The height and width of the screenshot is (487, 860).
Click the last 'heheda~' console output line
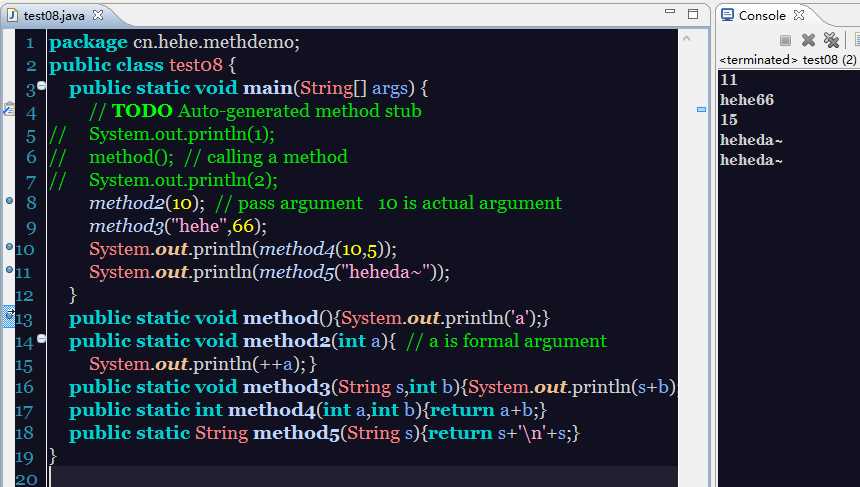click(751, 160)
